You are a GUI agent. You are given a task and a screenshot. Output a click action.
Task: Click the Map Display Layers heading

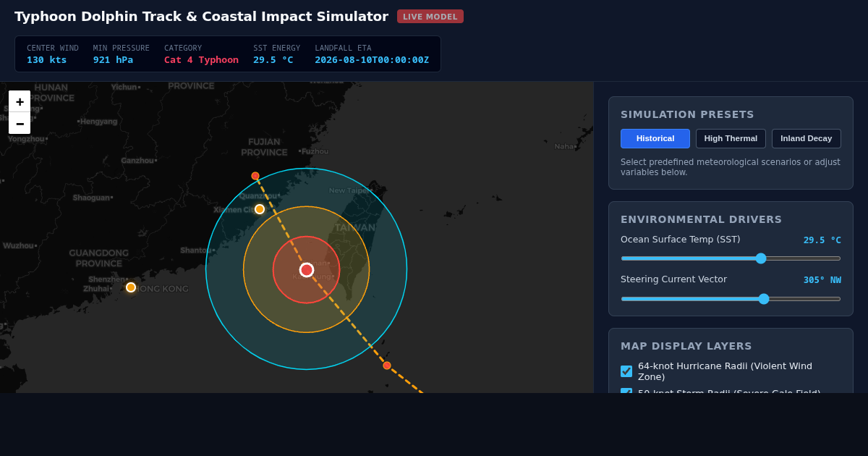tap(686, 346)
